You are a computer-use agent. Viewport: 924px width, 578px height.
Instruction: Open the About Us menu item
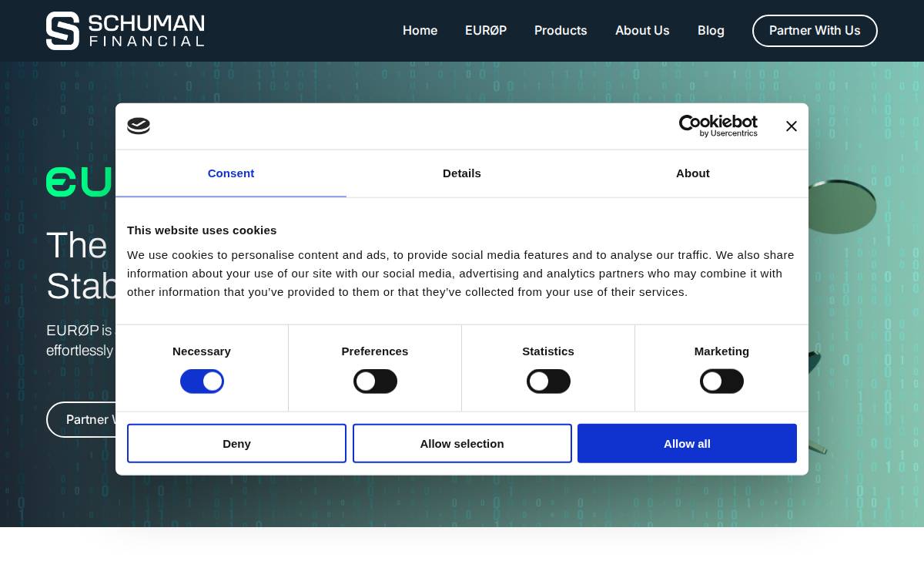[642, 31]
